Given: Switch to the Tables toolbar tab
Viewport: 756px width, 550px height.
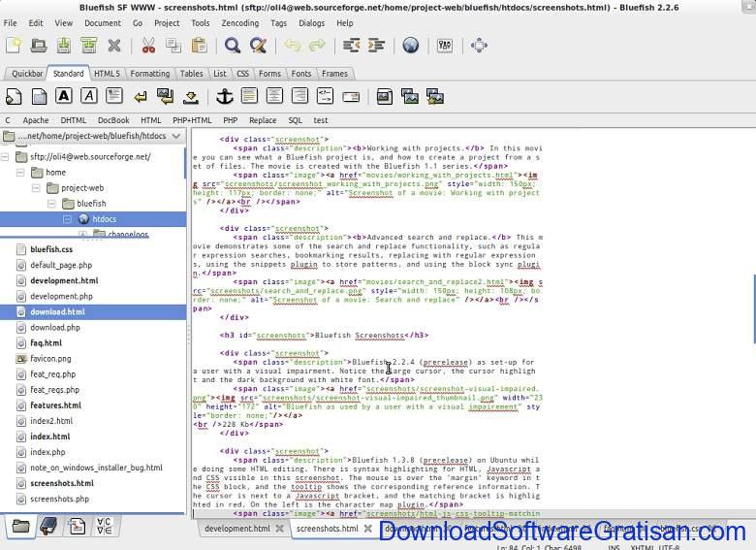Looking at the screenshot, I should 191,74.
